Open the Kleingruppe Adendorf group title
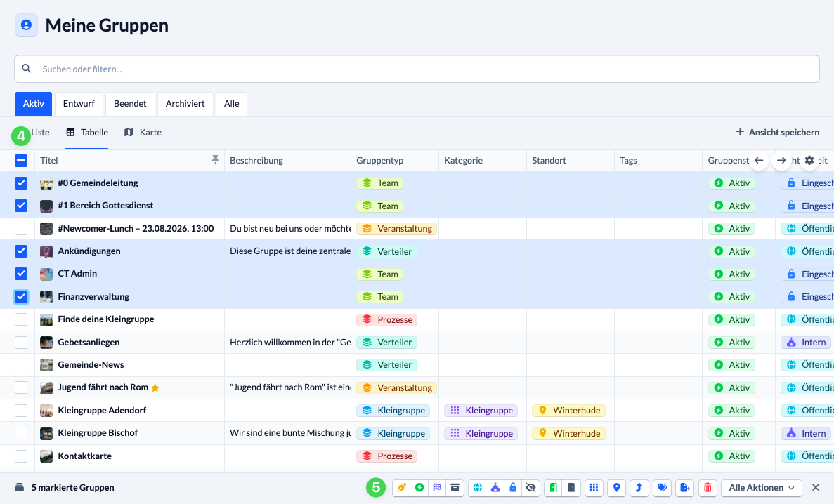Screen dimensions: 834x504 (102, 411)
